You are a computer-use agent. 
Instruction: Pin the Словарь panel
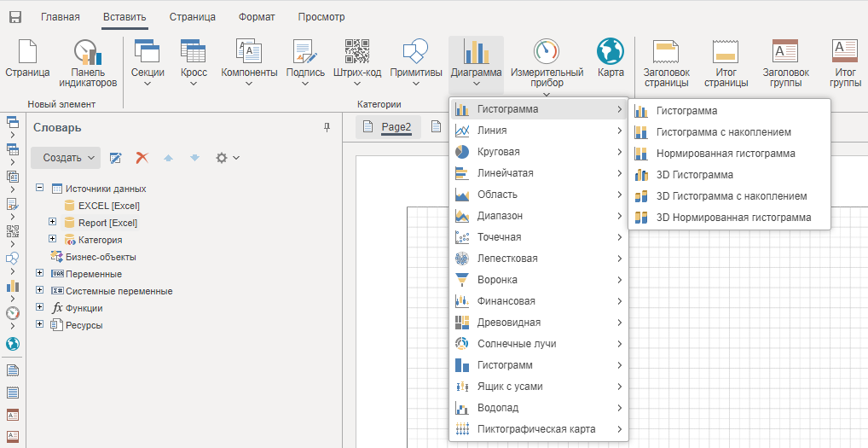327,128
